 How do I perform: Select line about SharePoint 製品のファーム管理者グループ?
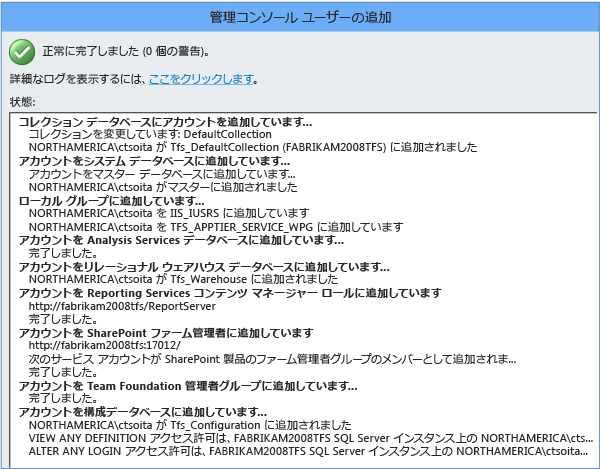pyautogui.click(x=272, y=359)
